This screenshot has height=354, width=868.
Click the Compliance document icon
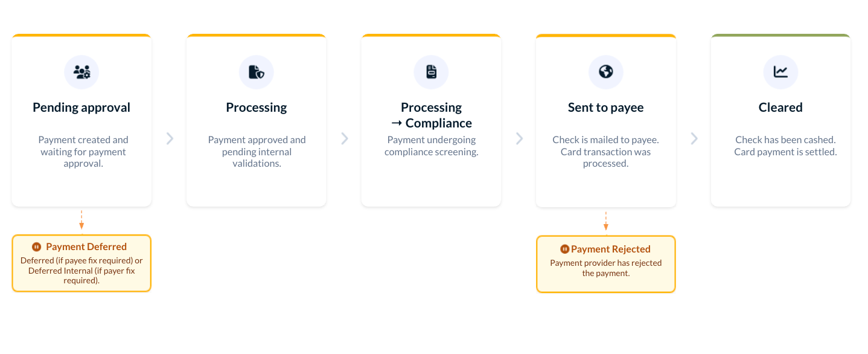pos(431,72)
